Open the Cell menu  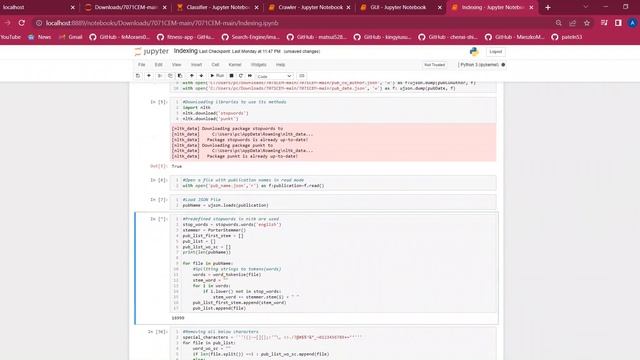[215, 65]
